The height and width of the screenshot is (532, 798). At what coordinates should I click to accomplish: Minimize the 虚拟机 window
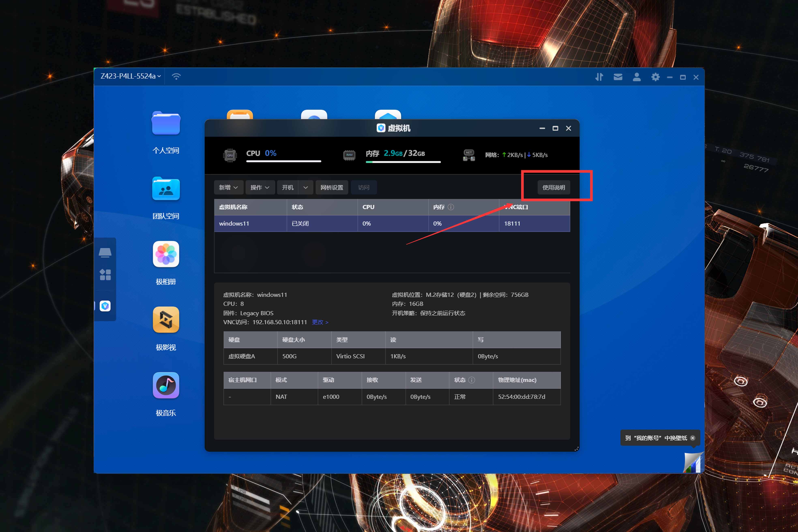(542, 128)
